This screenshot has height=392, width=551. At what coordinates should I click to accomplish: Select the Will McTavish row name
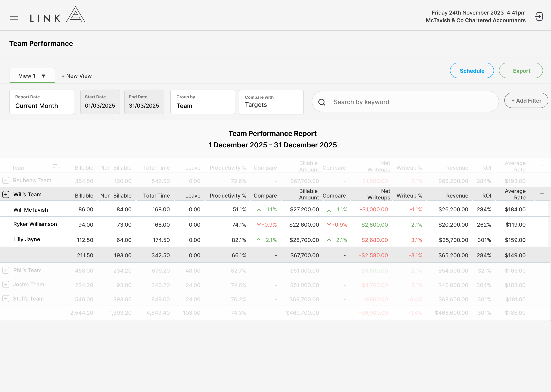[31, 210]
